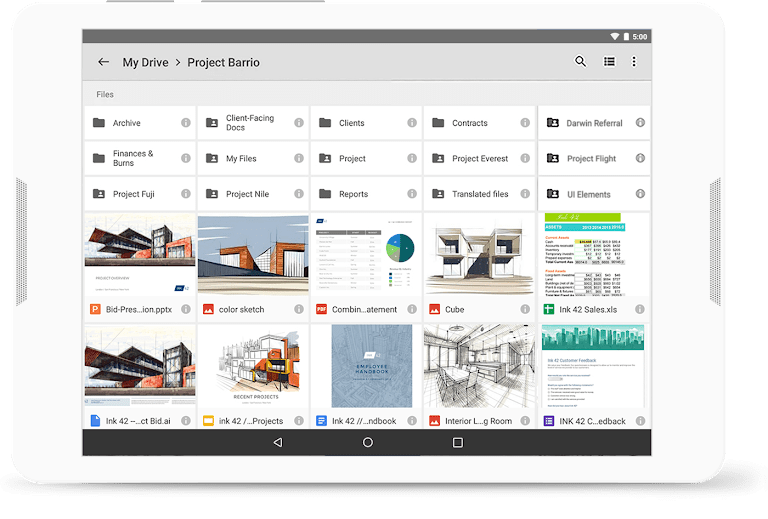Show info for Project Nile folder
Screen dimensions: 768x519
pyautogui.click(x=299, y=194)
